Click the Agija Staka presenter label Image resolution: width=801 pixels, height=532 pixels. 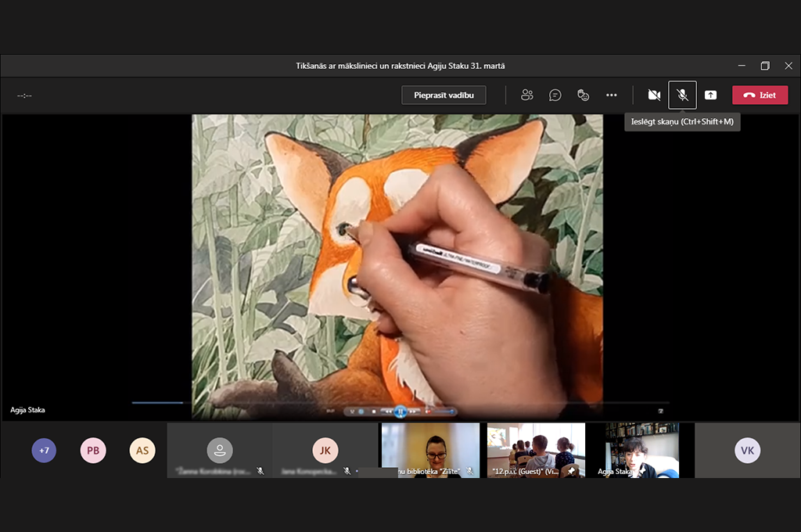click(x=27, y=410)
